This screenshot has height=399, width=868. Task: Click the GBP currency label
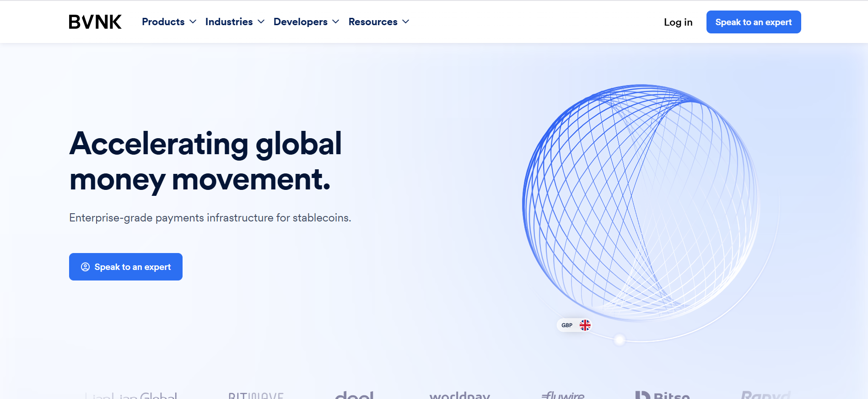click(567, 325)
